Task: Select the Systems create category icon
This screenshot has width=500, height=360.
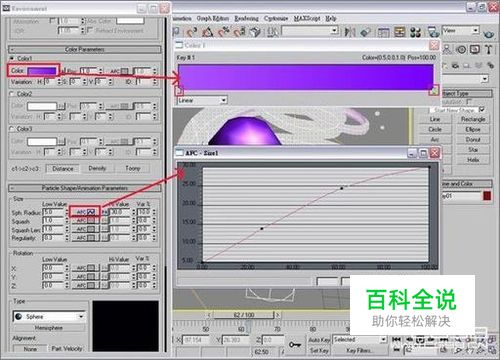Action: [490, 65]
